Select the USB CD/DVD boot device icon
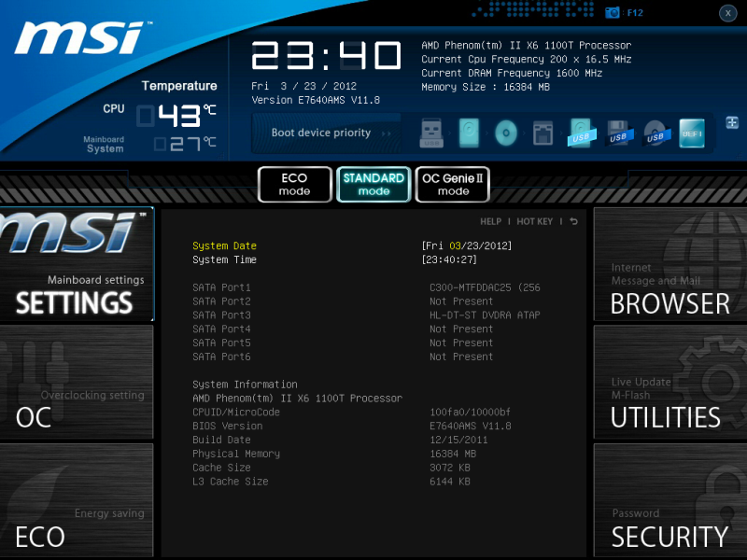Image resolution: width=747 pixels, height=560 pixels. tap(656, 133)
